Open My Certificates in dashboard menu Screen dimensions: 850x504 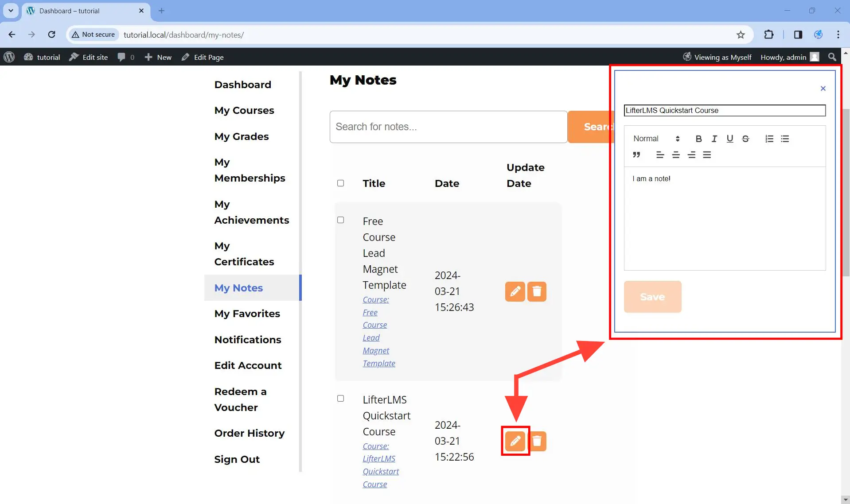(x=244, y=254)
